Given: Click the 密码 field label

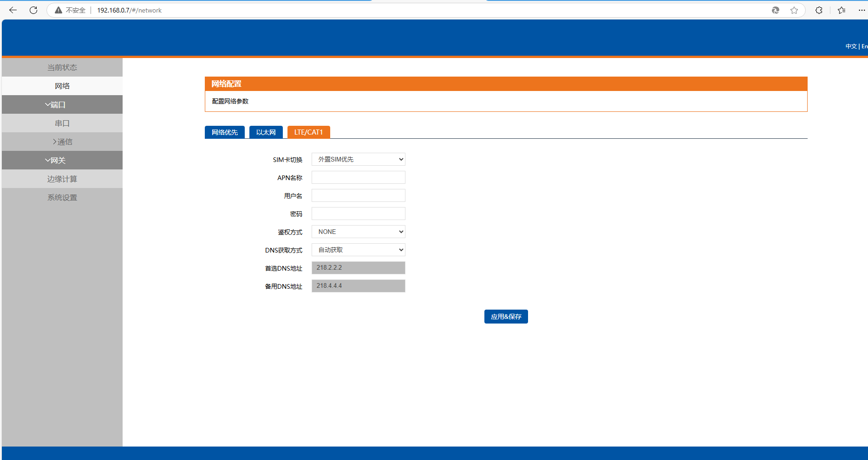Looking at the screenshot, I should 296,214.
